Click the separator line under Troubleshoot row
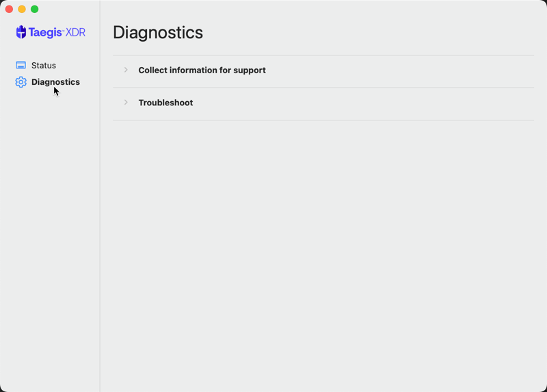This screenshot has width=547, height=392. pyautogui.click(x=323, y=120)
